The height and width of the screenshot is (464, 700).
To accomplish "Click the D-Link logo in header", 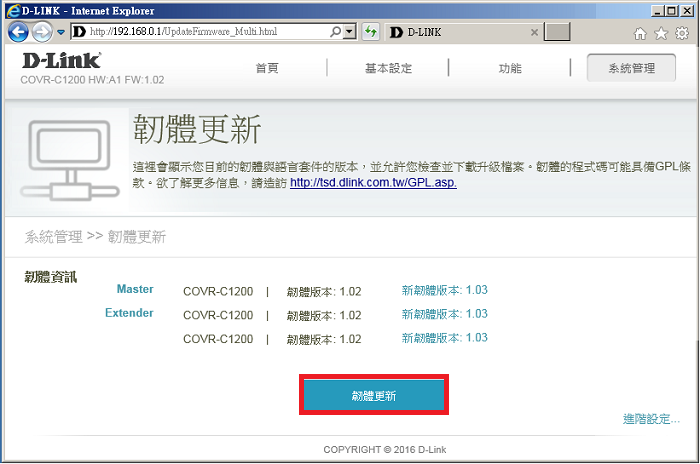I will click(60, 62).
